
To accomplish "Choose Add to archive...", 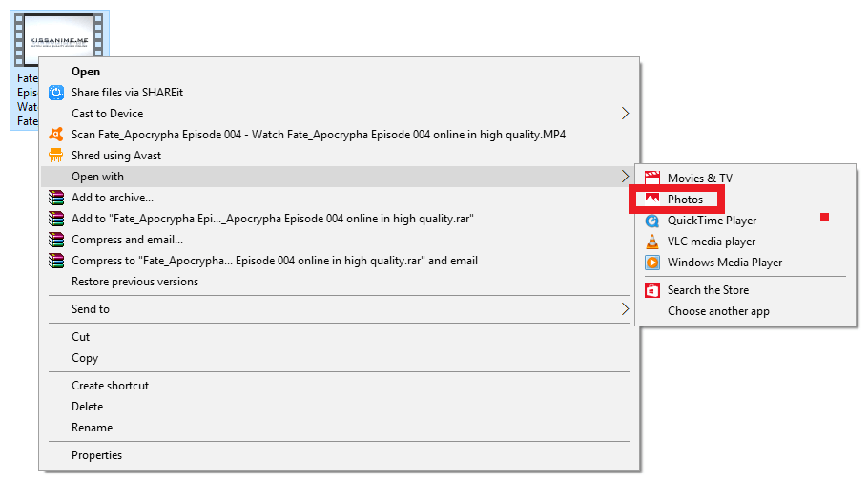I will [x=113, y=198].
